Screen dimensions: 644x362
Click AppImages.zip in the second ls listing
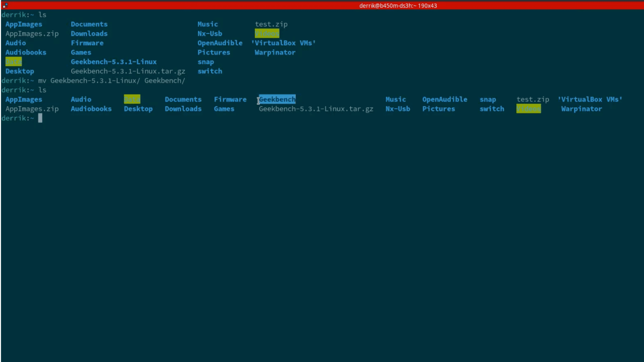[32, 109]
